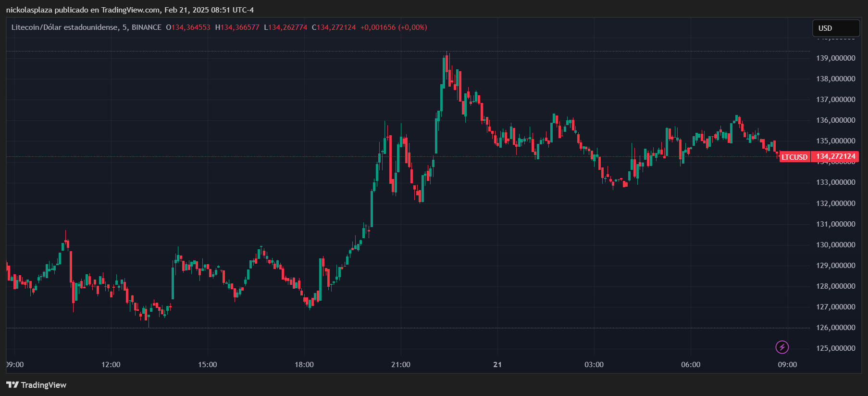The width and height of the screenshot is (868, 396).
Task: Click the 12:00 time axis label
Action: [x=111, y=365]
